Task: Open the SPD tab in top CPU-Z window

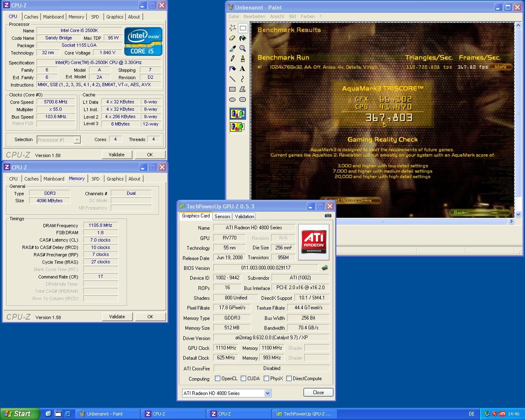Action: coord(95,17)
